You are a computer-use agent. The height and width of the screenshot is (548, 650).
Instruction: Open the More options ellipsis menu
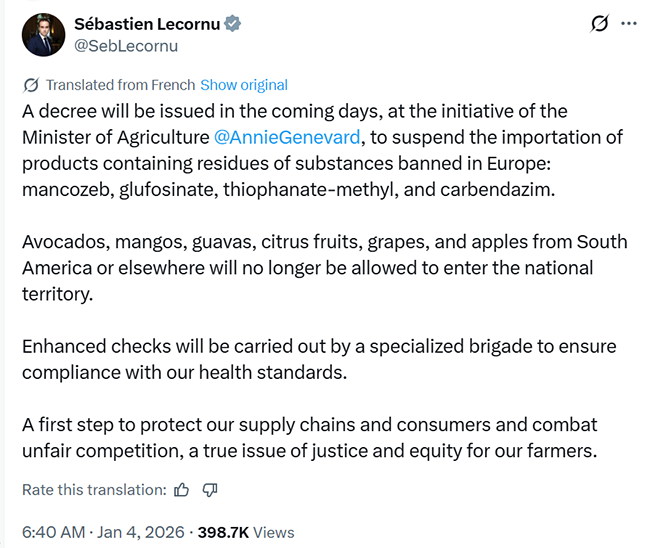tap(628, 23)
